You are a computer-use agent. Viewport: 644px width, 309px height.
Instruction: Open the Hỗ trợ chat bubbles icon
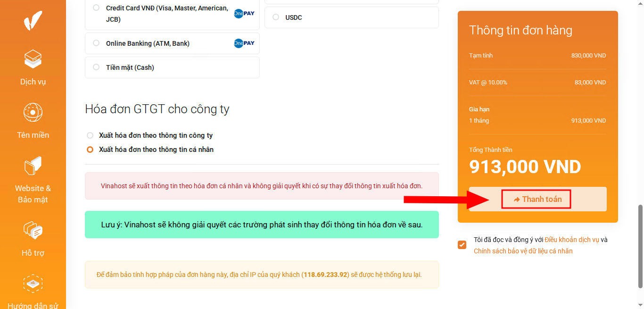(x=33, y=231)
